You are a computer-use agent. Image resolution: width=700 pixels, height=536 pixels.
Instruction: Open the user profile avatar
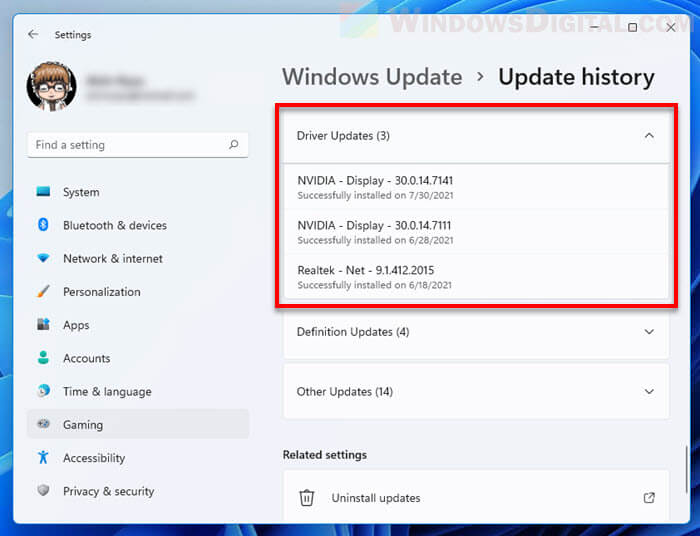pyautogui.click(x=51, y=86)
